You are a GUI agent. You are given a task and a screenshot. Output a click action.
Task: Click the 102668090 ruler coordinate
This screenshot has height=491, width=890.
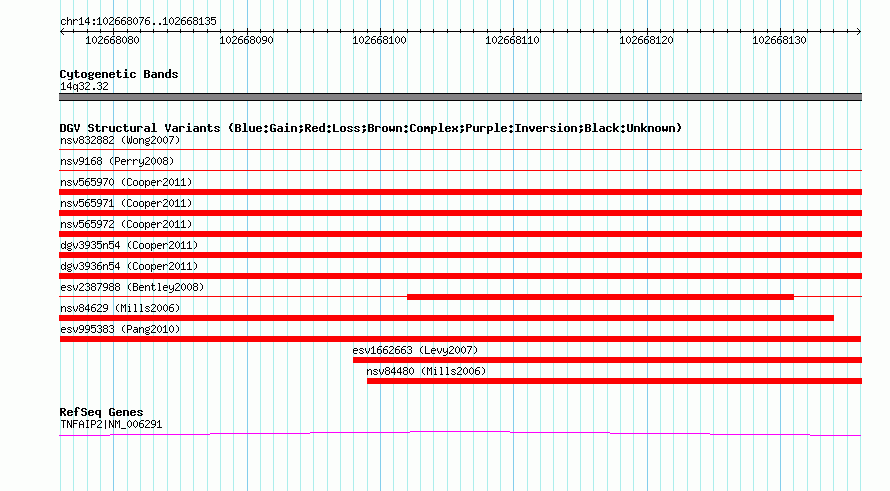tap(246, 40)
